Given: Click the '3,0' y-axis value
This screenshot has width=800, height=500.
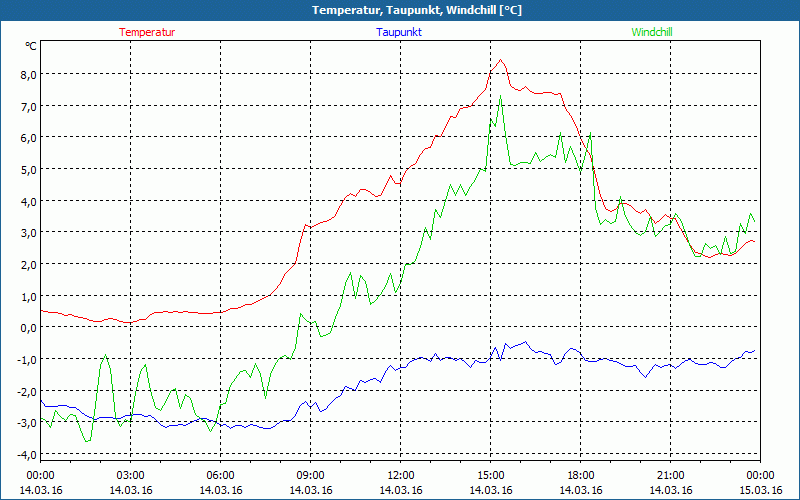Looking at the screenshot, I should (x=29, y=233).
